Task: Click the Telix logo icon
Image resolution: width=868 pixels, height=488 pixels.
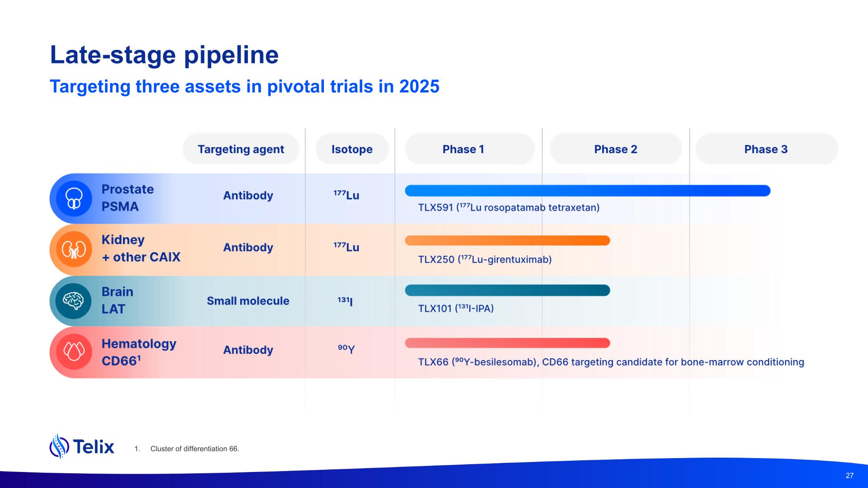Action: [x=59, y=446]
